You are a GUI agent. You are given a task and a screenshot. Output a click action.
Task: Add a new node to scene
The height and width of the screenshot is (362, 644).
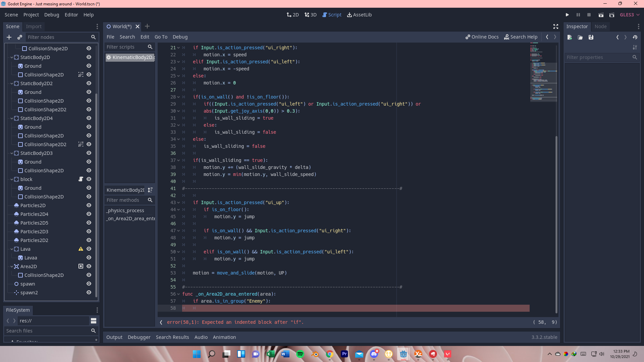(x=9, y=37)
